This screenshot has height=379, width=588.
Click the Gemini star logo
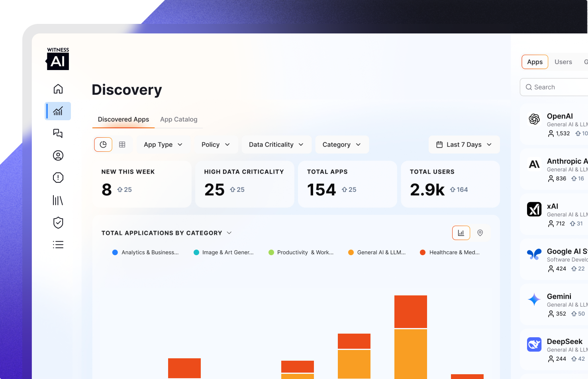(x=534, y=299)
